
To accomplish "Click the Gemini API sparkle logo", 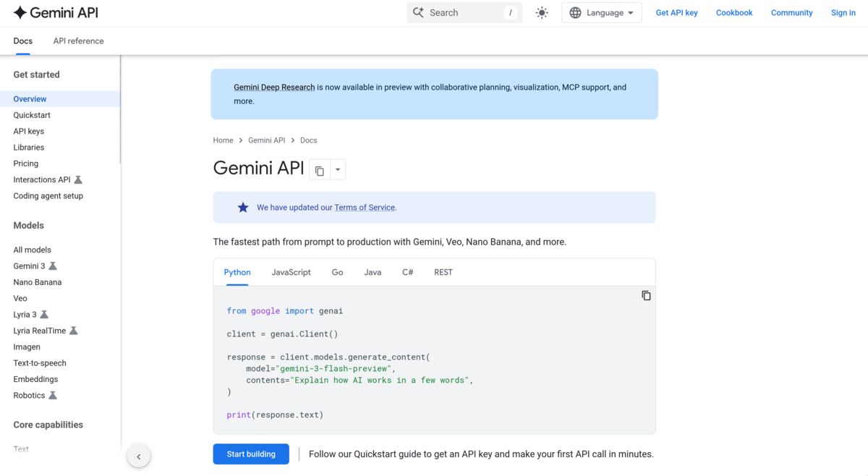I will point(20,12).
